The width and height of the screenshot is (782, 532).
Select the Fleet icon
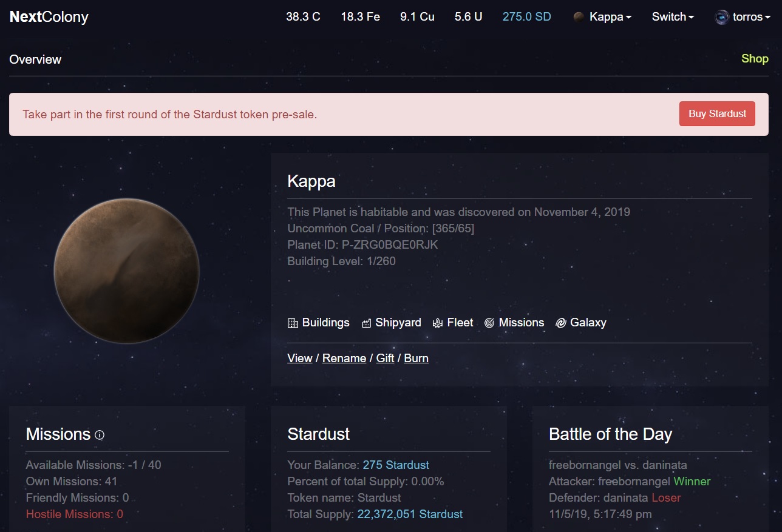point(438,323)
